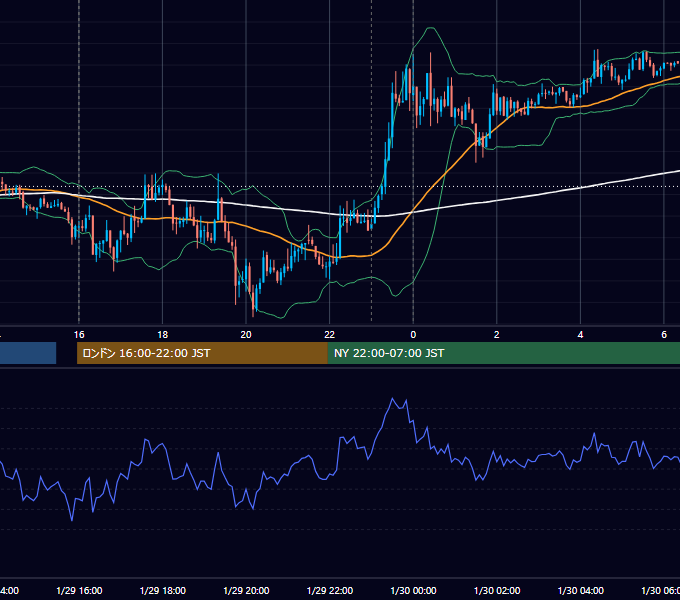Click the 1/30 04:00 date label

point(581,590)
